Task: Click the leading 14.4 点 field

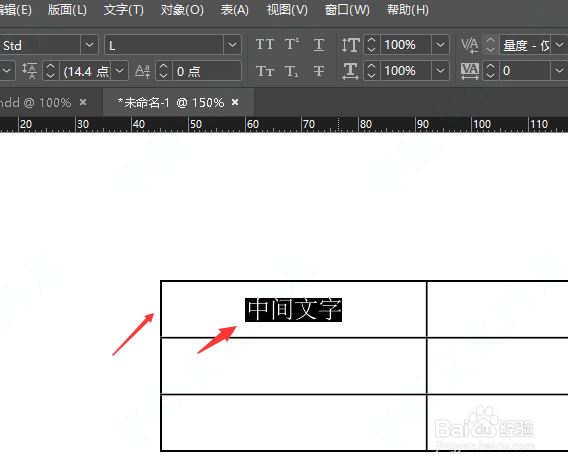Action: [85, 71]
